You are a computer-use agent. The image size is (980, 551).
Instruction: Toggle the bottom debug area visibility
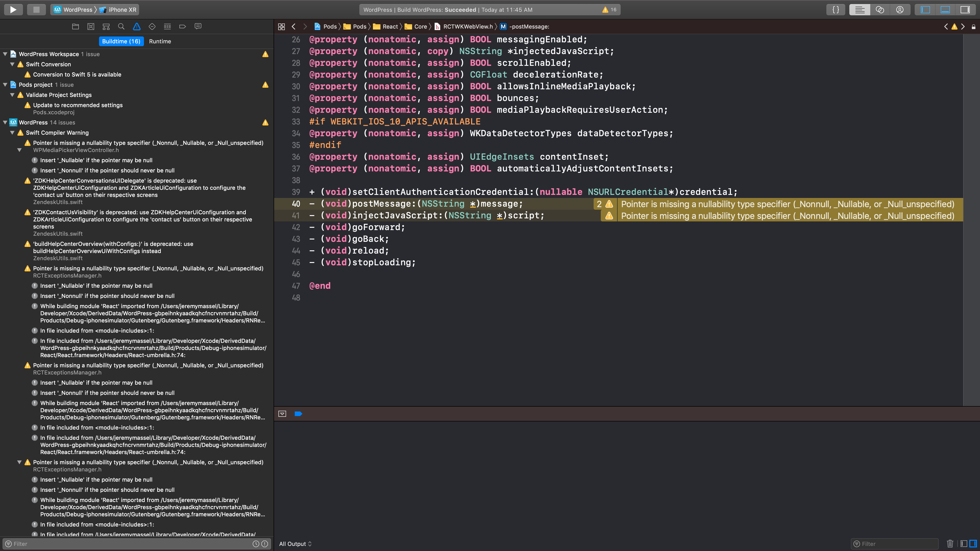point(945,9)
